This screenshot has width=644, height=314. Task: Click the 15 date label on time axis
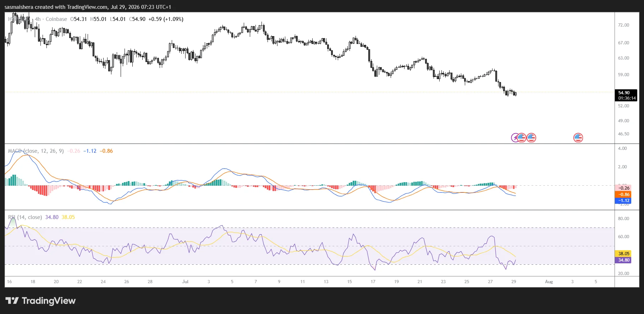[x=349, y=282]
